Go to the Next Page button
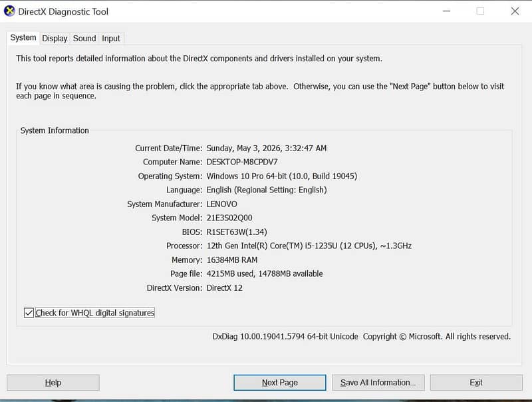Viewport: 532px width, 402px height. coord(280,383)
